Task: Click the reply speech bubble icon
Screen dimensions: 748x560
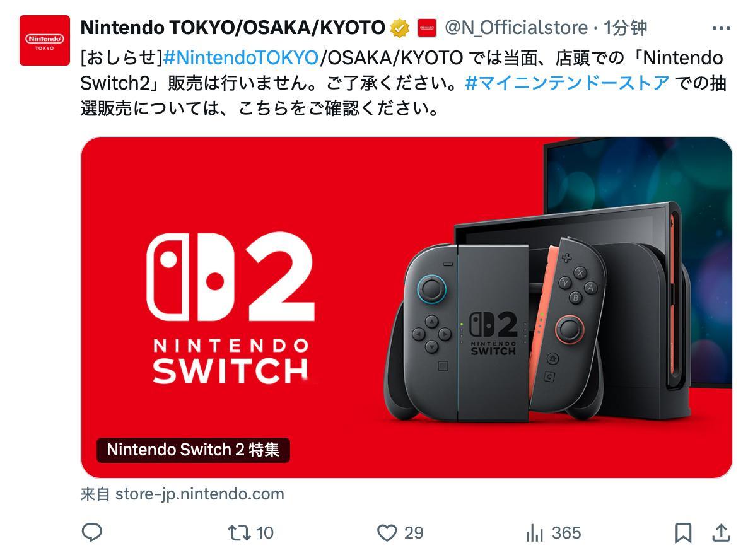Action: (92, 532)
